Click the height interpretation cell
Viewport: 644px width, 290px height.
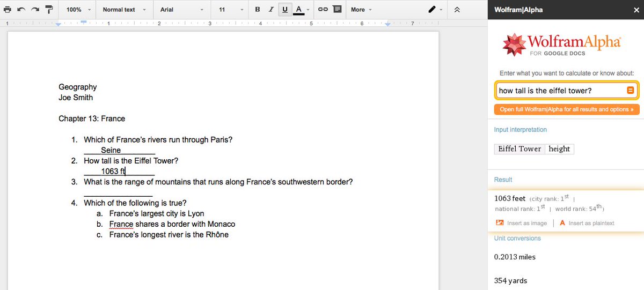pos(559,149)
